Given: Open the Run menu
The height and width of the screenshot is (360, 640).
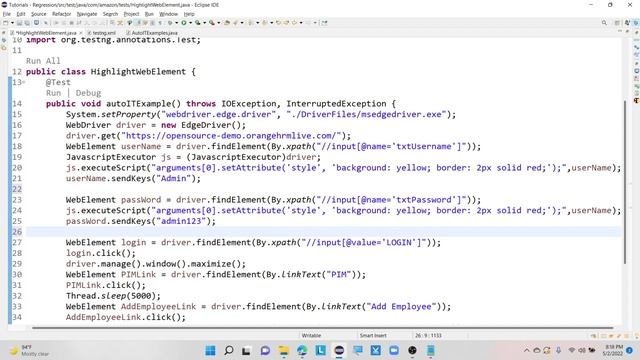Looking at the screenshot, I should (149, 14).
